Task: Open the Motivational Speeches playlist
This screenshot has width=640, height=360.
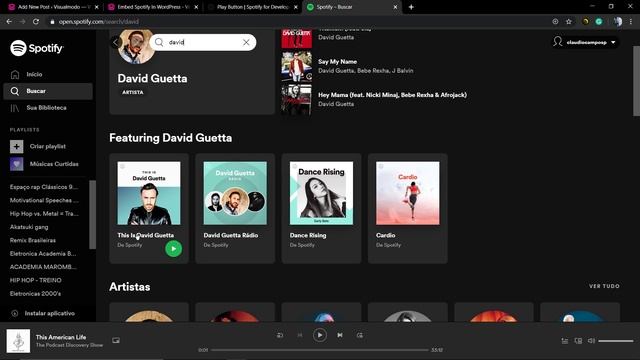Action: point(44,200)
